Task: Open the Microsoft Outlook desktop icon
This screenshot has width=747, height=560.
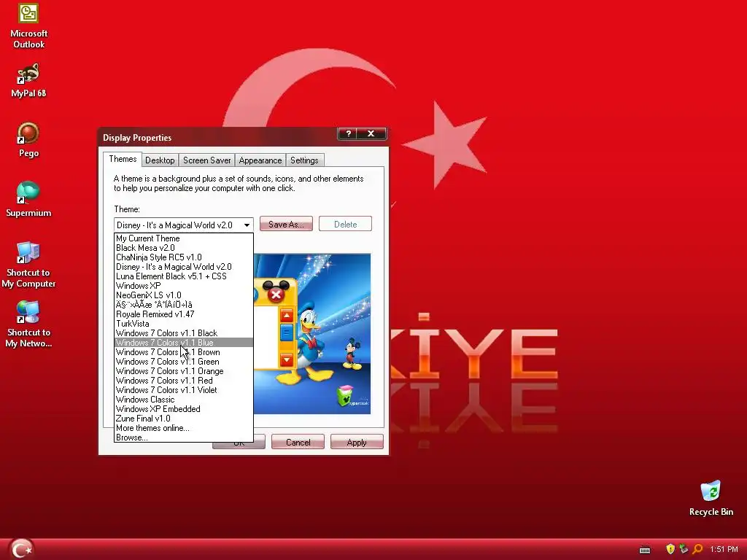Action: (28, 26)
